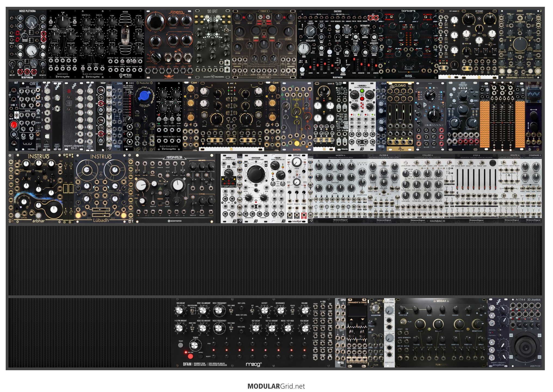Select the Ornament & Crime module
Image resolution: width=553 pixels, height=392 pixels.
coord(357,333)
